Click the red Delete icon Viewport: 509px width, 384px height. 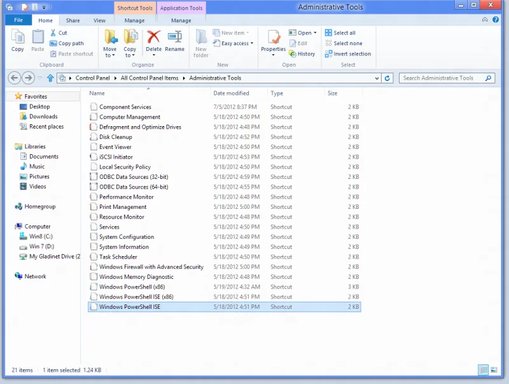(153, 37)
